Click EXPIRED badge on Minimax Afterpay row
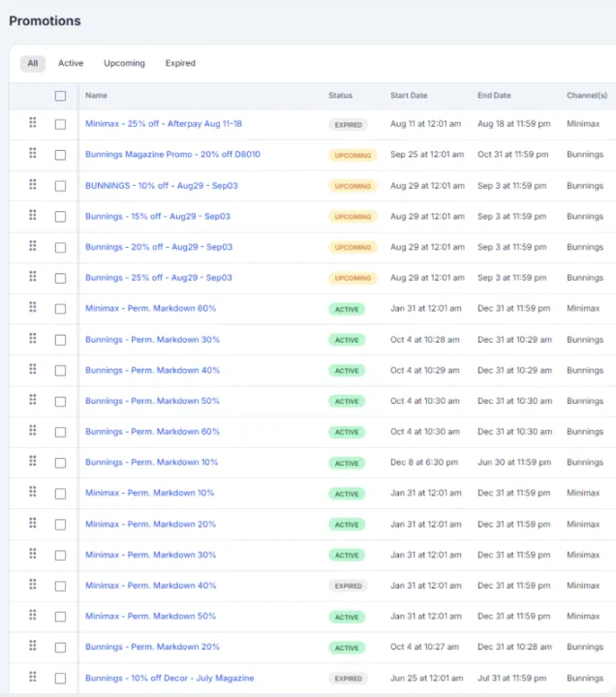Image resolution: width=616 pixels, height=697 pixels. pyautogui.click(x=349, y=125)
